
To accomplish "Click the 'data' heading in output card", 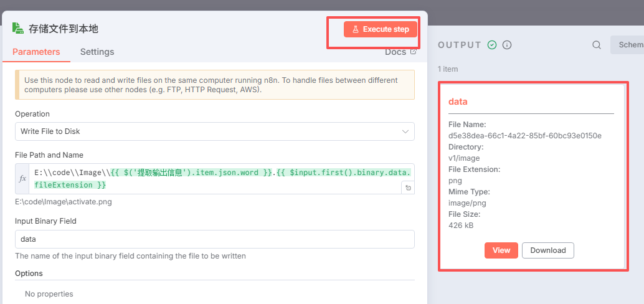I will [458, 102].
